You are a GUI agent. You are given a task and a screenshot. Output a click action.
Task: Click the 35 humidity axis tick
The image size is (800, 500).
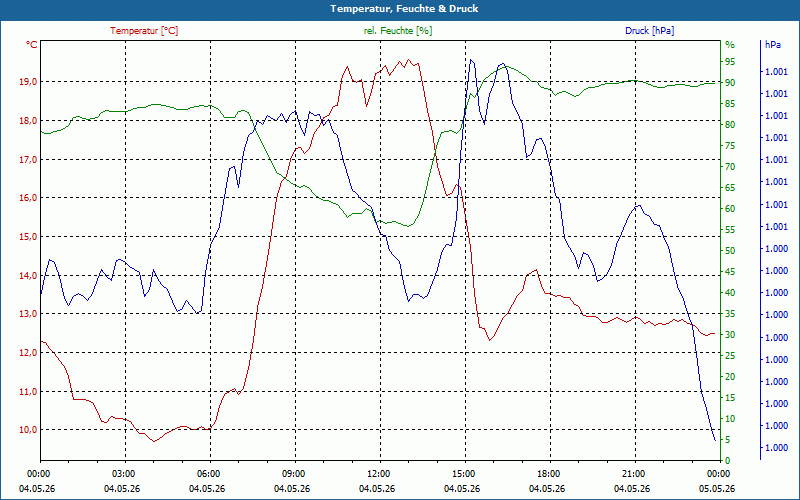click(x=730, y=314)
